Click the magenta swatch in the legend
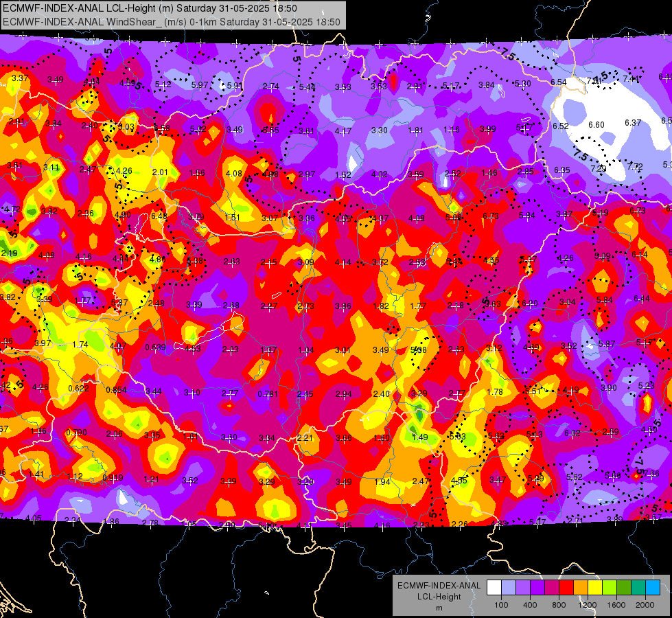The height and width of the screenshot is (618, 672). point(552,588)
